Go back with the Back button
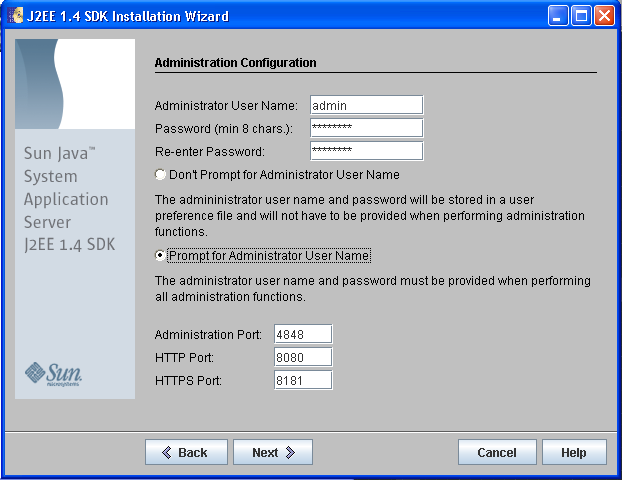Image resolution: width=622 pixels, height=480 pixels. [186, 452]
